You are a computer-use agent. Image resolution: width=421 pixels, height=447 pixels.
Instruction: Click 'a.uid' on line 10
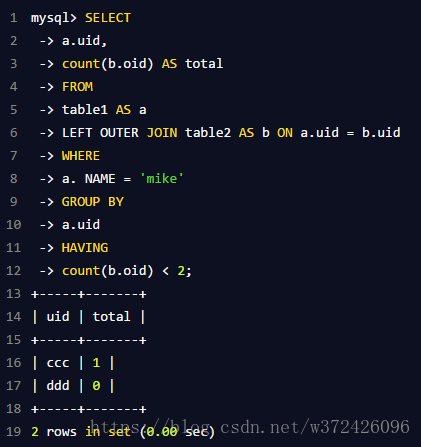coord(81,225)
